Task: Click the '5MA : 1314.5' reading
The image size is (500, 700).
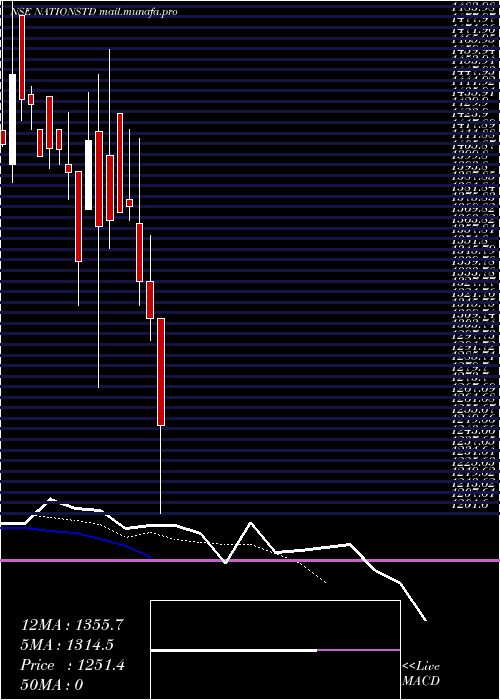Action: [67, 645]
